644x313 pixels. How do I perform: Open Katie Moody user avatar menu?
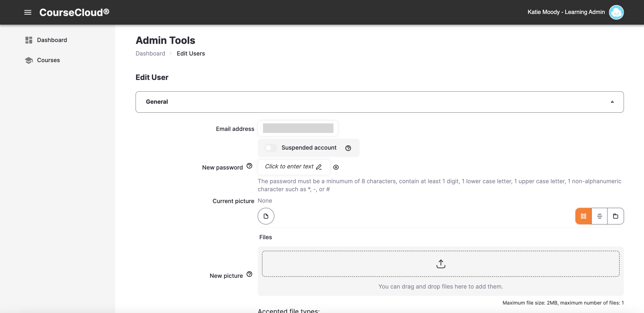point(616,12)
